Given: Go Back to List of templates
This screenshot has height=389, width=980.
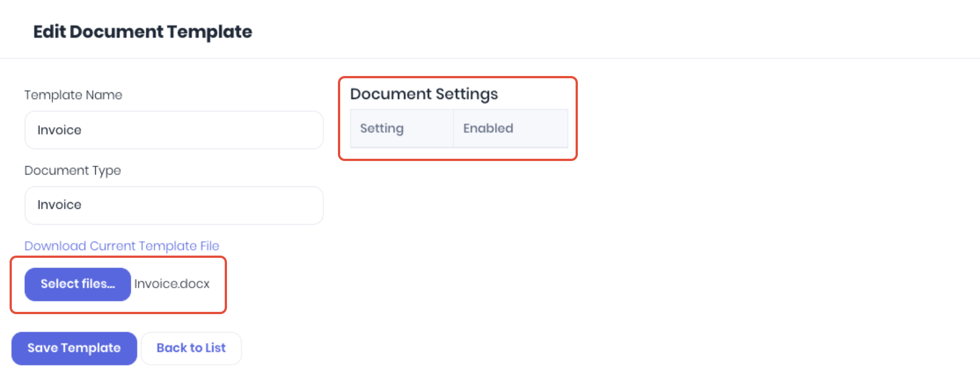Looking at the screenshot, I should [191, 348].
